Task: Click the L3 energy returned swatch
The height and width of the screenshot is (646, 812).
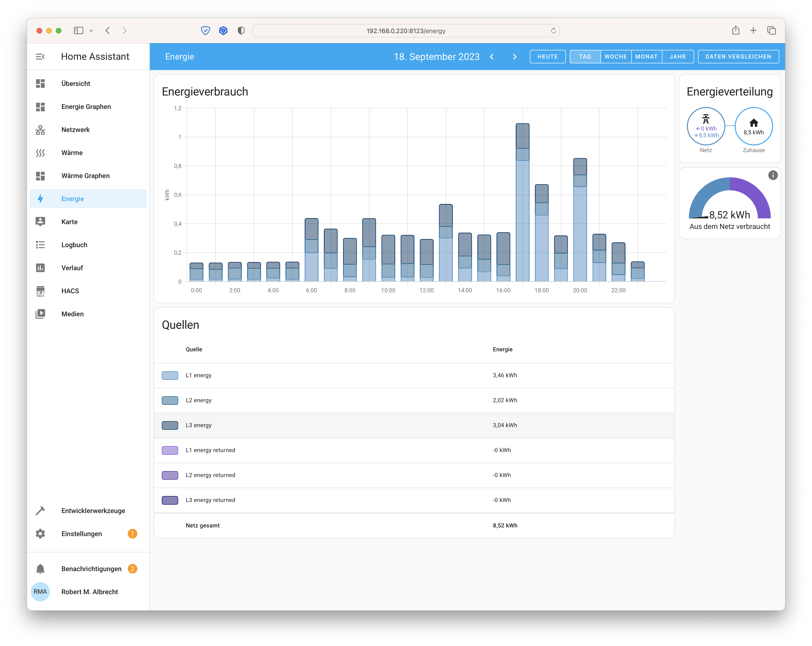Action: click(170, 500)
